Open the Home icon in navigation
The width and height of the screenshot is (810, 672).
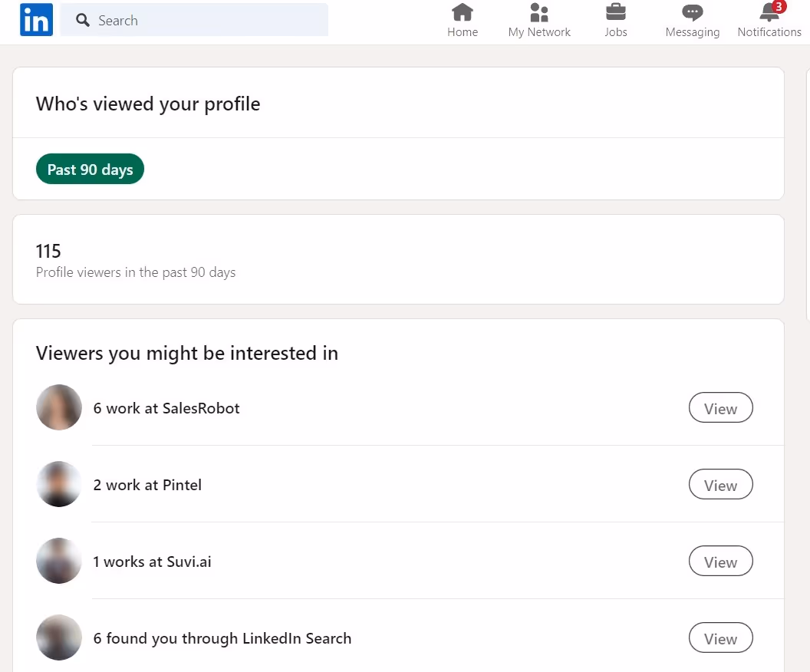point(463,13)
